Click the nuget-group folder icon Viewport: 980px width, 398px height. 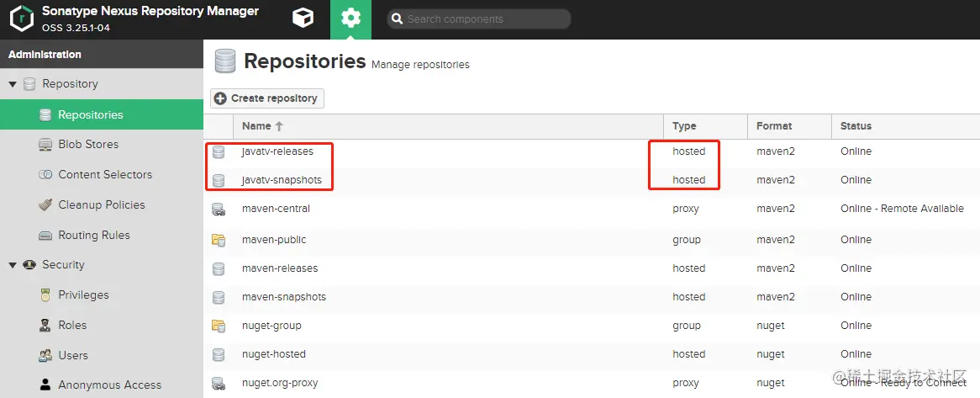coord(219,326)
